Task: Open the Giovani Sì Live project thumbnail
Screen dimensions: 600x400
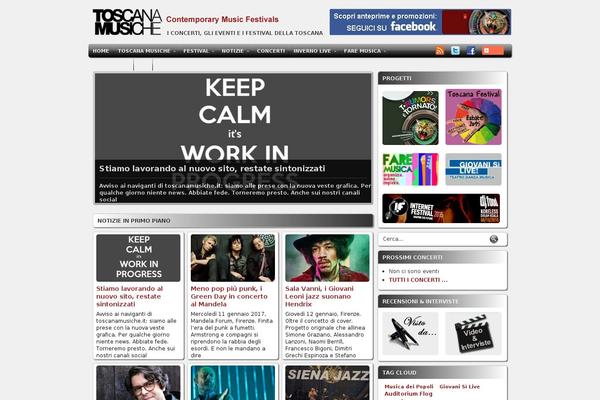Action: (x=473, y=169)
